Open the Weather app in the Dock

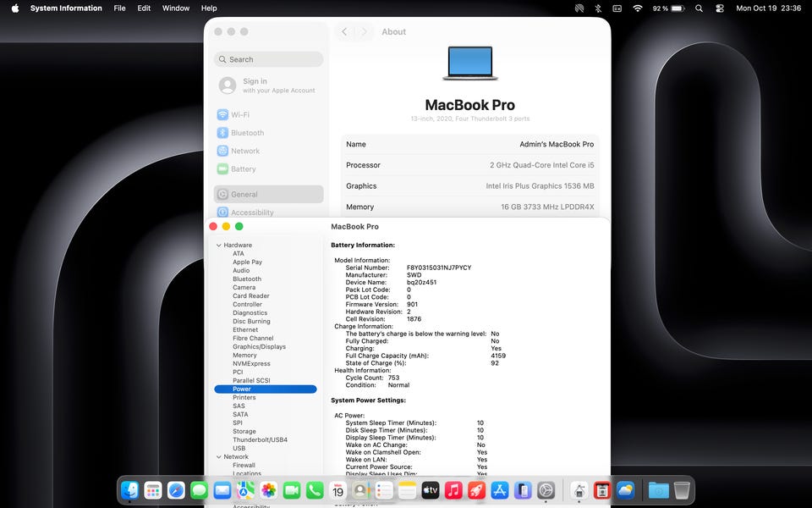coord(625,490)
